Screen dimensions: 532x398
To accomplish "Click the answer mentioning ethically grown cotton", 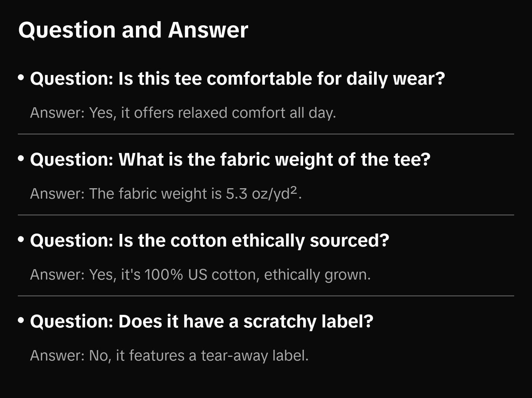I will [200, 275].
